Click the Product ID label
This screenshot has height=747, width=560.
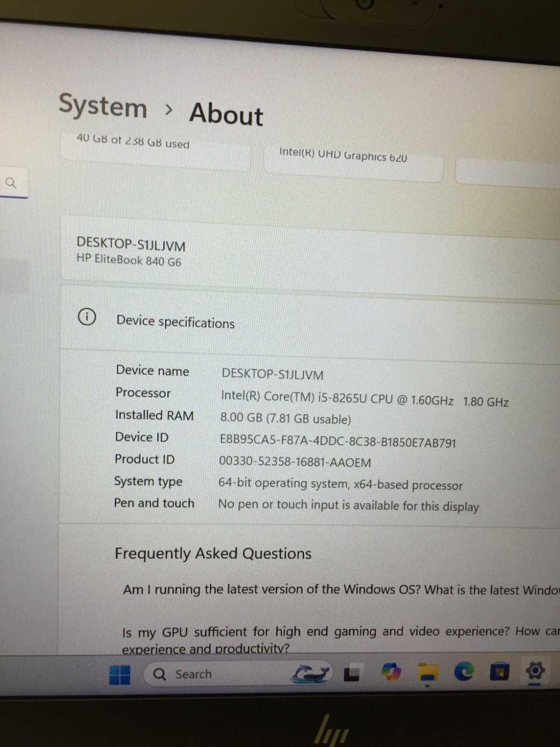(145, 459)
